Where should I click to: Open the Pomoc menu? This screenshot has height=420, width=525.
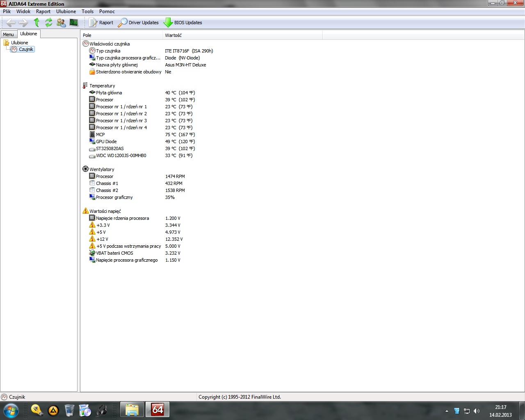pos(107,11)
